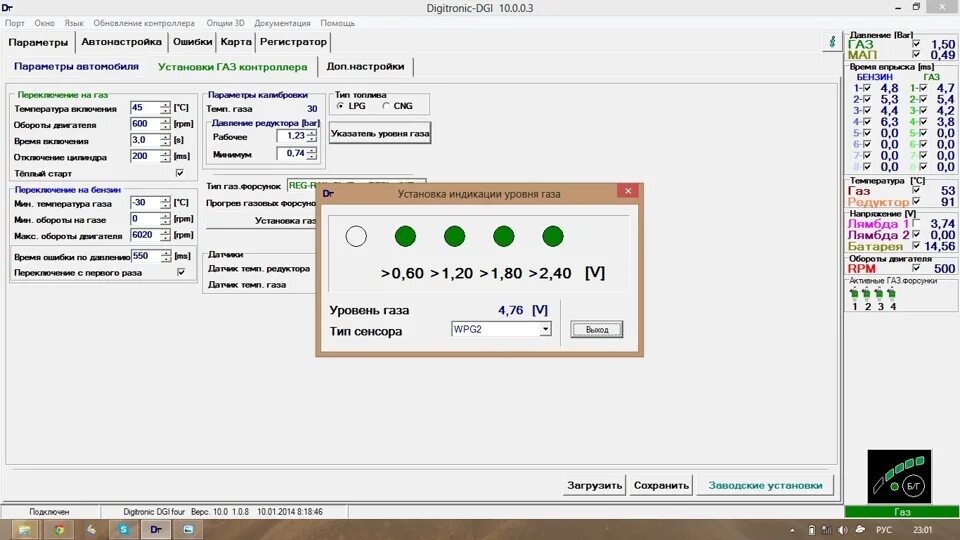Open the Обновление контроллера menu

(x=144, y=23)
